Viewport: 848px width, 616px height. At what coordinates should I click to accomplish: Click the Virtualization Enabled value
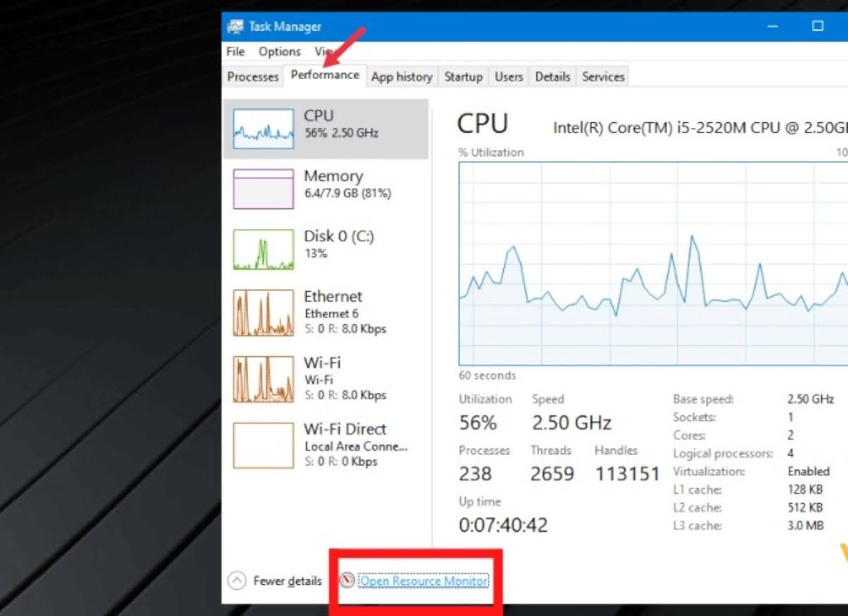pyautogui.click(x=808, y=471)
